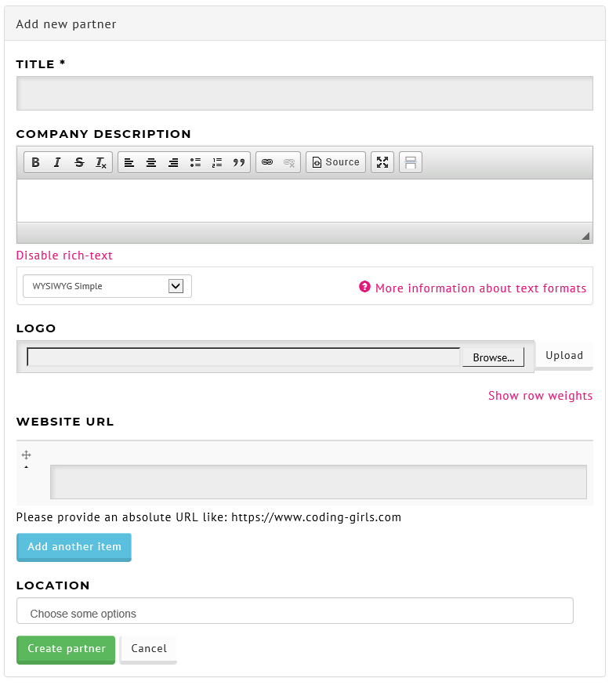The width and height of the screenshot is (616, 685).
Task: Open the WYSIWYG Simple text format dropdown
Action: click(107, 286)
